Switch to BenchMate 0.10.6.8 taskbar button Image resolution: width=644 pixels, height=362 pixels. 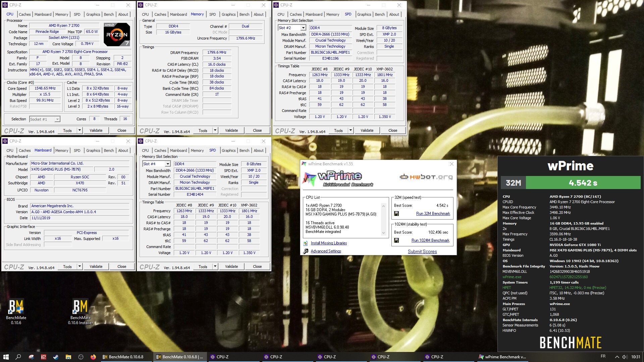[x=126, y=357]
